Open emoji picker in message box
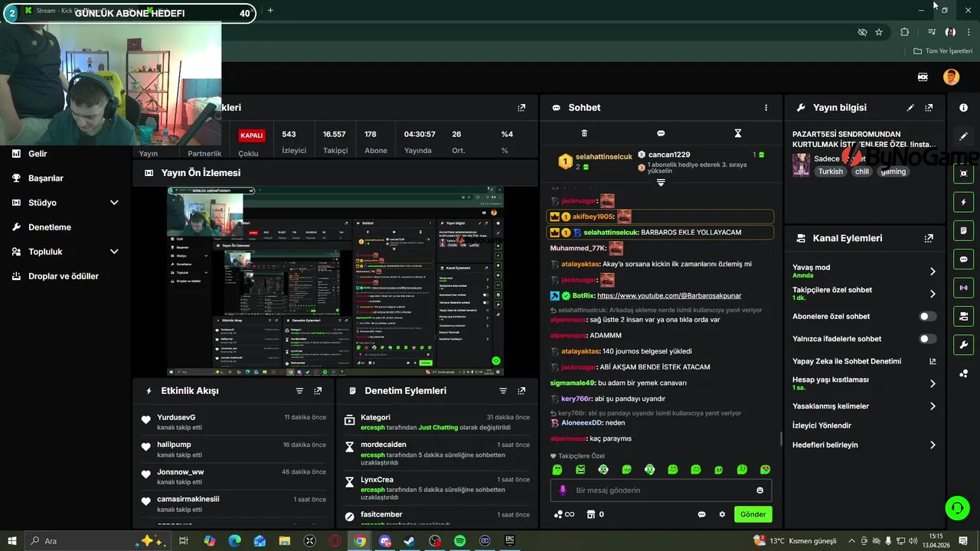 [760, 491]
